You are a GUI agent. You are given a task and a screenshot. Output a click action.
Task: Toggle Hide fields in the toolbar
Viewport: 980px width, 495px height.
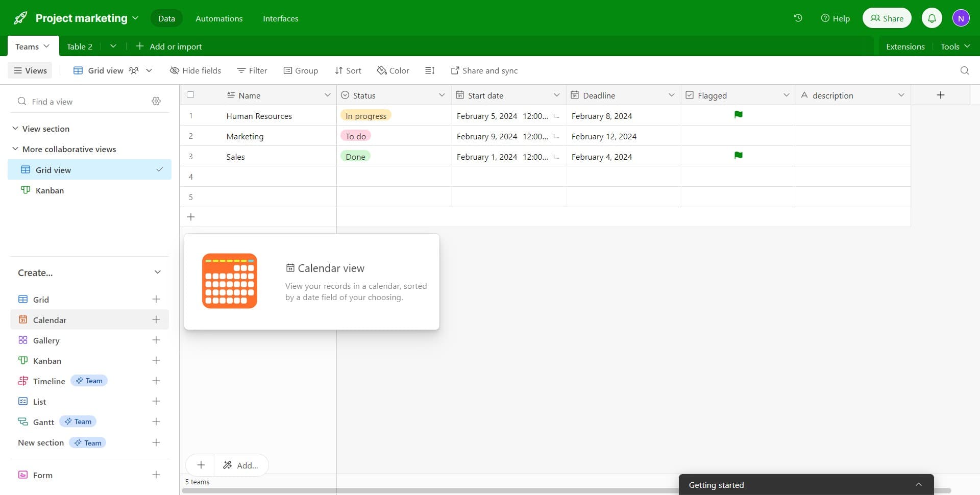(x=195, y=70)
